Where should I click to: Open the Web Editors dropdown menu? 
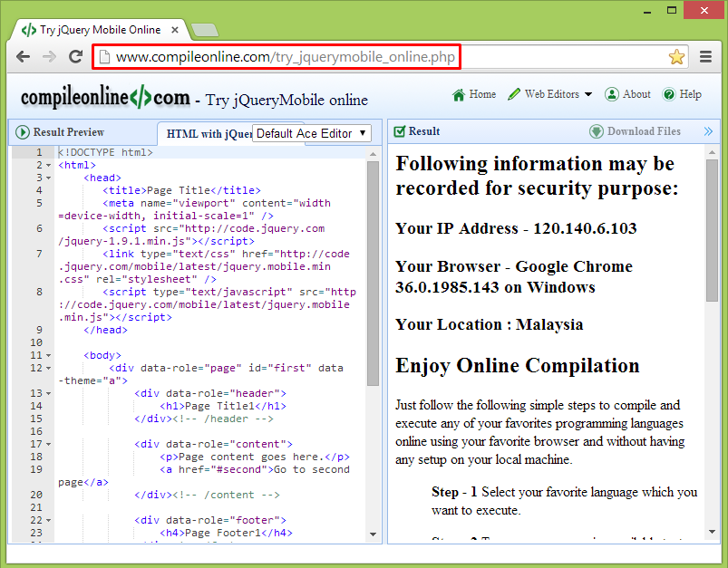tap(550, 94)
